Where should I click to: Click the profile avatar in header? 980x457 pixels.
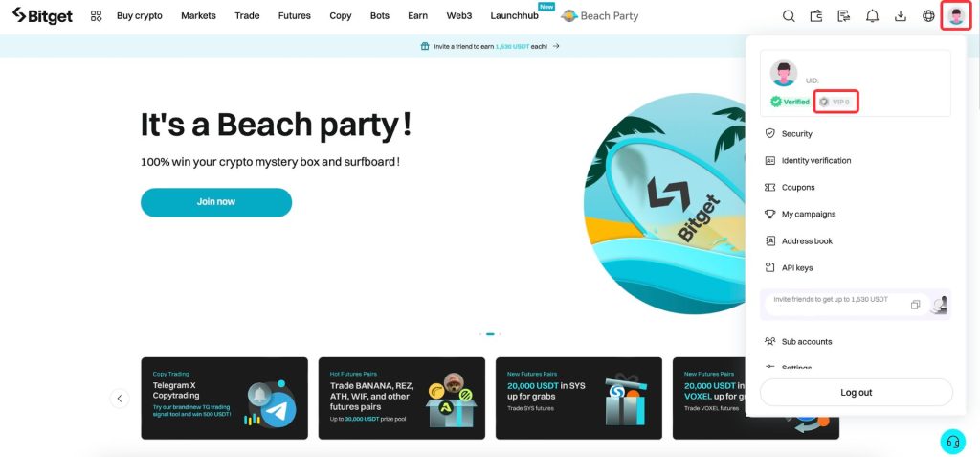(x=956, y=15)
